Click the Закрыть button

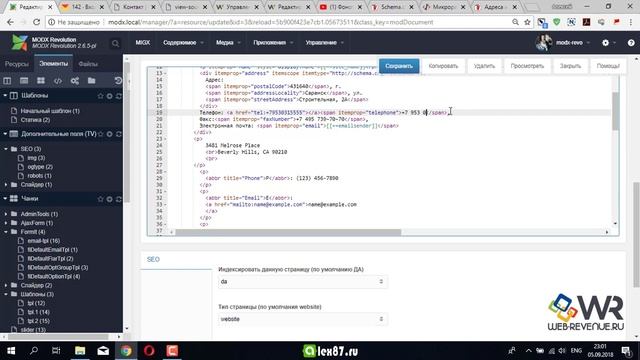pos(570,66)
